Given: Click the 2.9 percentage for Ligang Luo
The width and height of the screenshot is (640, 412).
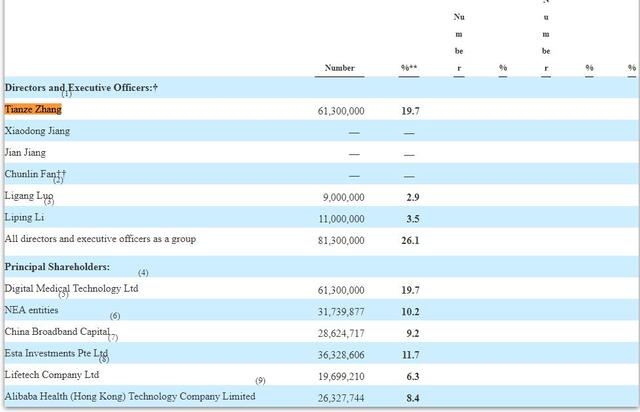Looking at the screenshot, I should point(413,197).
